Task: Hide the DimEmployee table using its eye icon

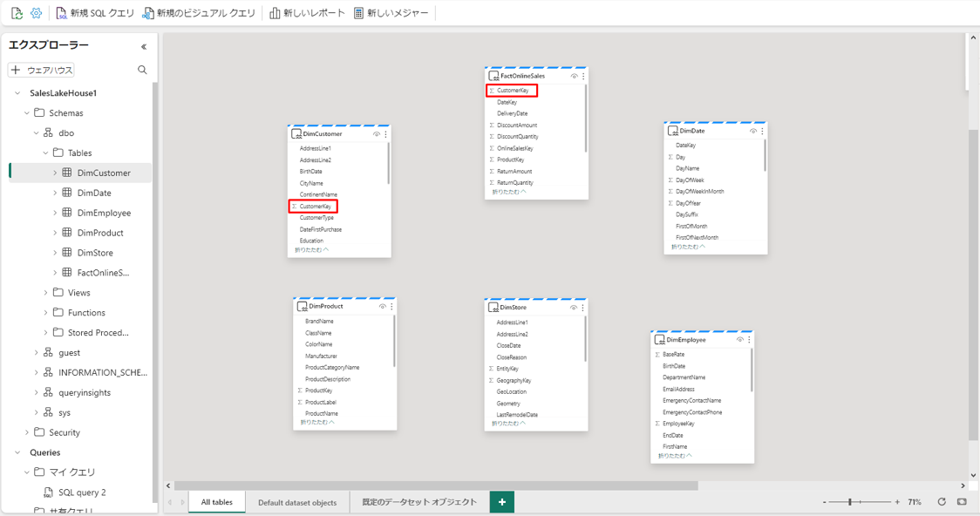Action: point(740,340)
